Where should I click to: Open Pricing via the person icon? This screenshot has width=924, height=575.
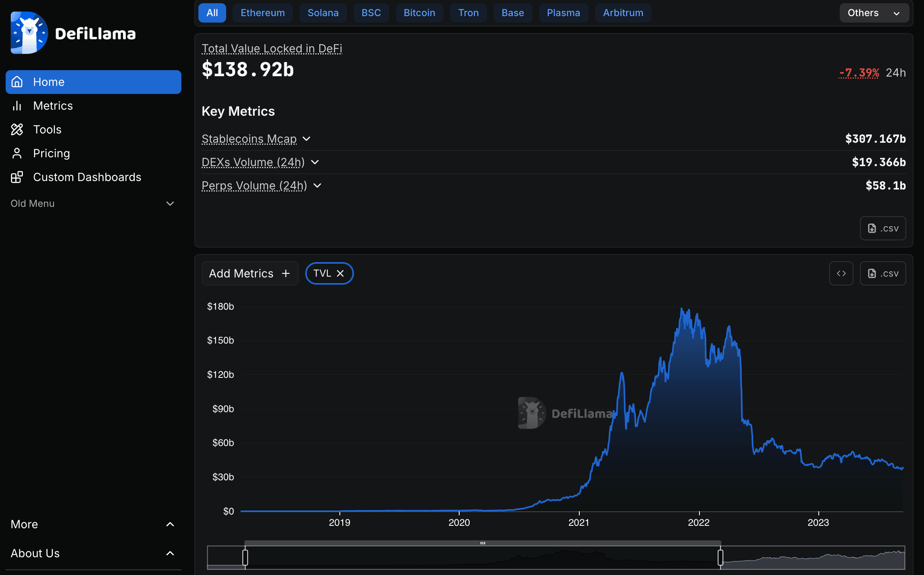tap(17, 153)
